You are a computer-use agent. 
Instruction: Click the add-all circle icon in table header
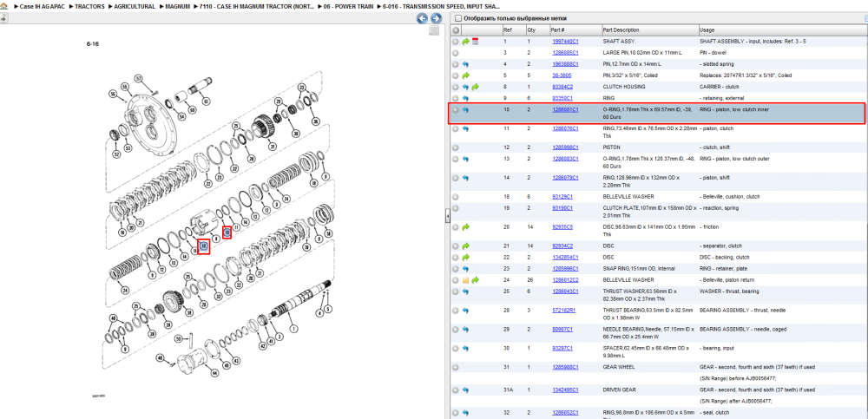pyautogui.click(x=455, y=29)
